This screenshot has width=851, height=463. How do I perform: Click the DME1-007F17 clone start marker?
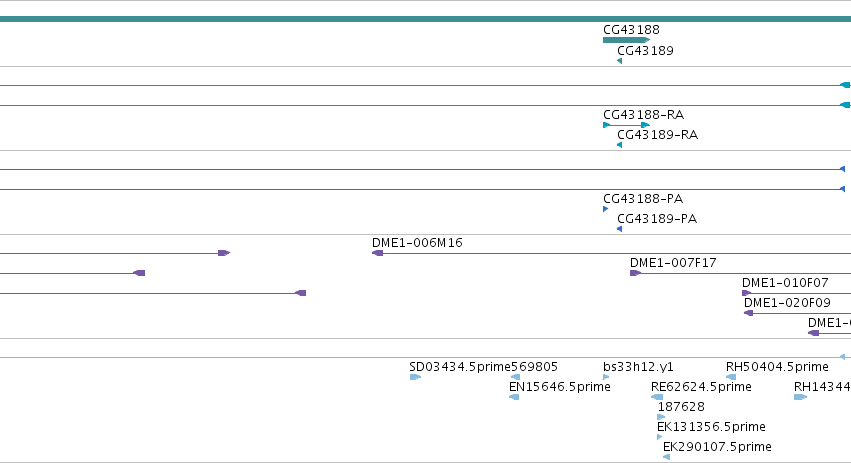point(636,273)
